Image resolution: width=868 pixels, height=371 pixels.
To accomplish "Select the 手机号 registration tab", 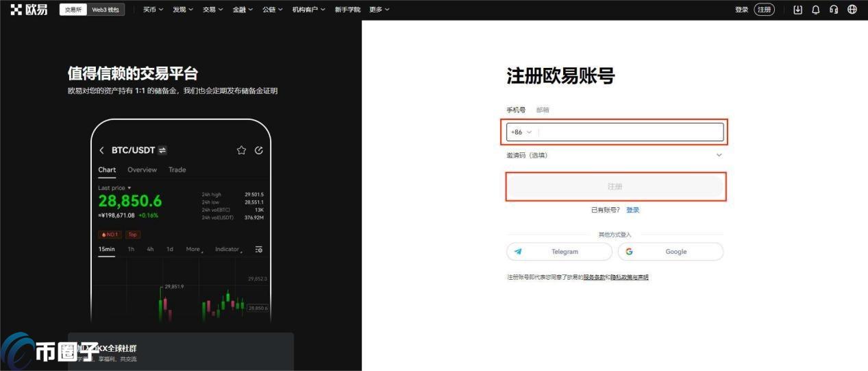I will (x=516, y=110).
